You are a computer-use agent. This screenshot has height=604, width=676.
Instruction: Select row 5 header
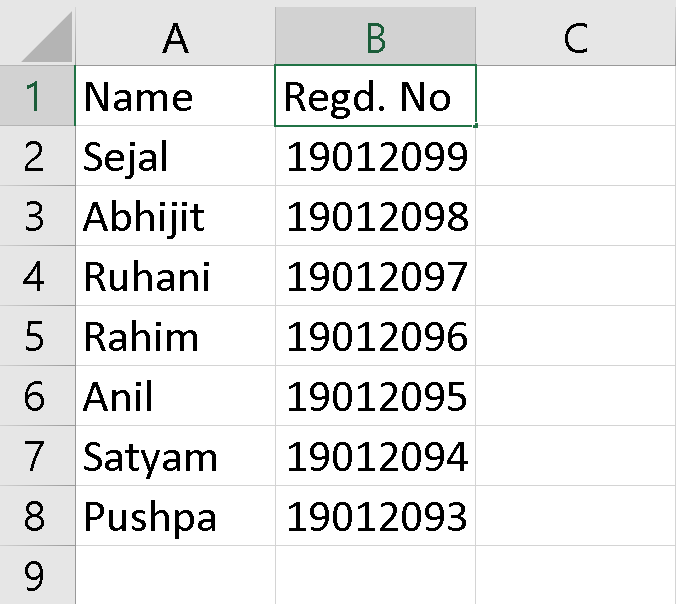point(37,336)
